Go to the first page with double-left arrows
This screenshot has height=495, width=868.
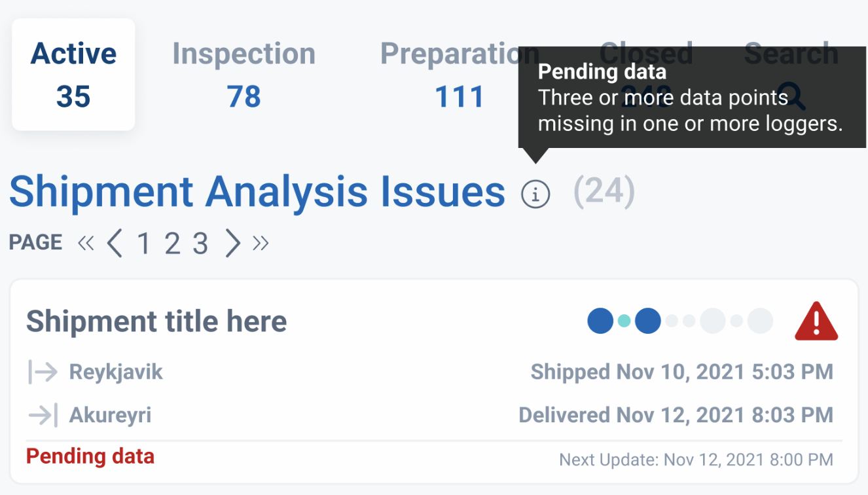point(86,244)
